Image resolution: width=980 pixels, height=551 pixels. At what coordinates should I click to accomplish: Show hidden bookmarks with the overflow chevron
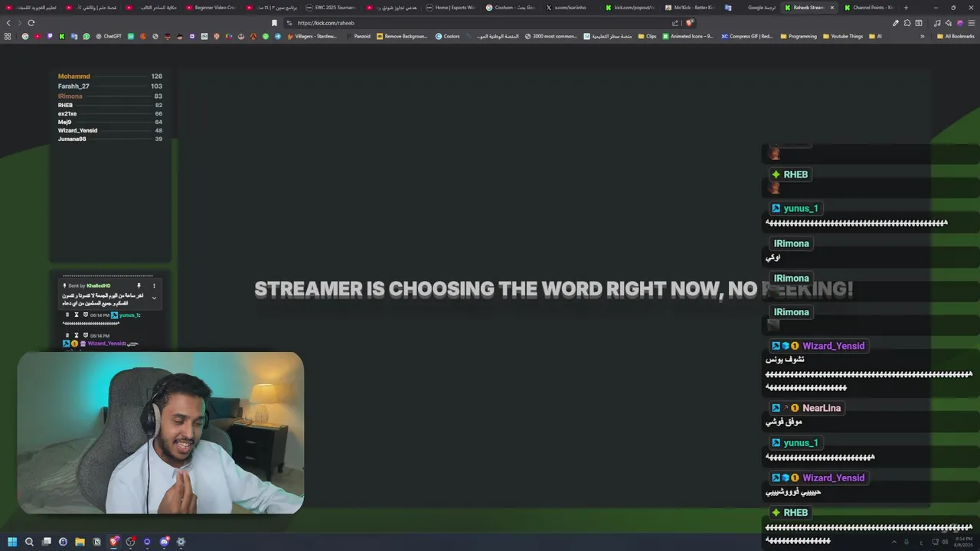(923, 36)
